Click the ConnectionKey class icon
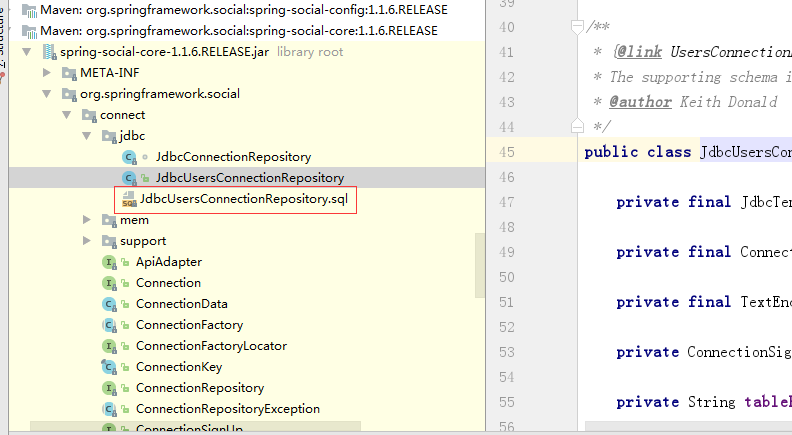This screenshot has width=792, height=435. pos(109,367)
